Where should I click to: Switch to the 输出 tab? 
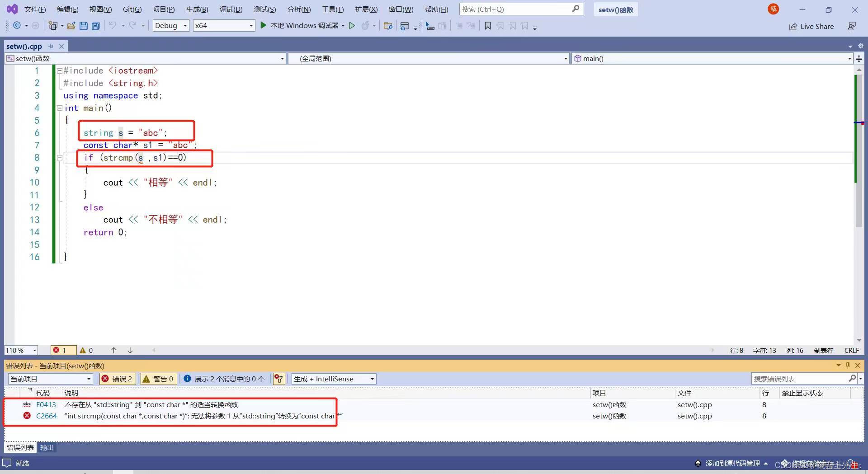click(x=47, y=447)
